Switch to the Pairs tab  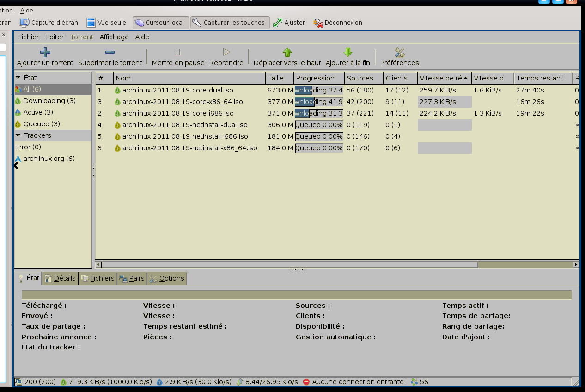coord(132,278)
